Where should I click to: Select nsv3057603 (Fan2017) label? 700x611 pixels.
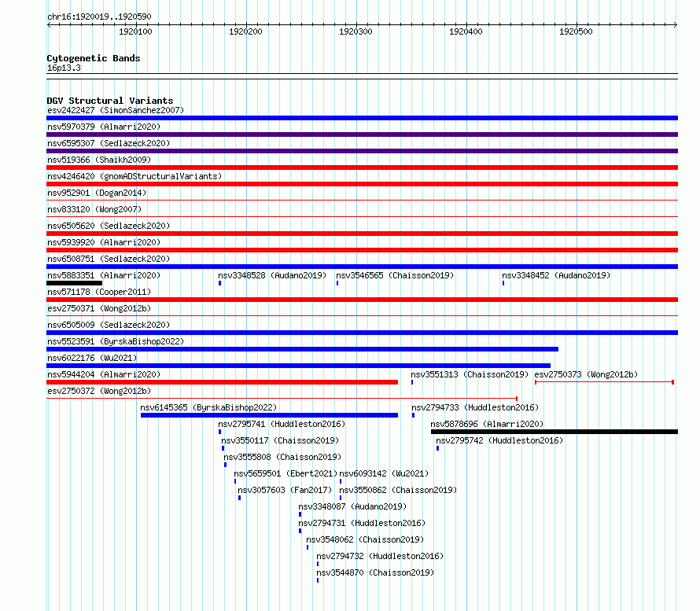(x=285, y=490)
